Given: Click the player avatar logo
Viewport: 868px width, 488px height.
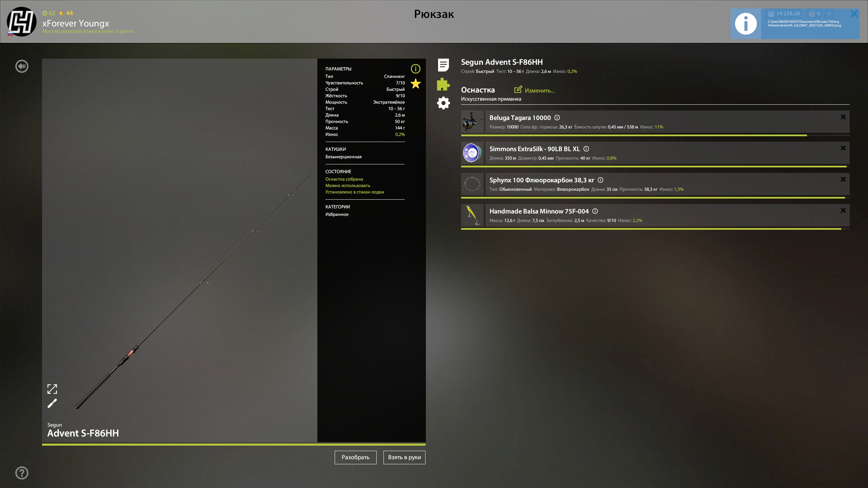Looking at the screenshot, I should click(x=22, y=22).
